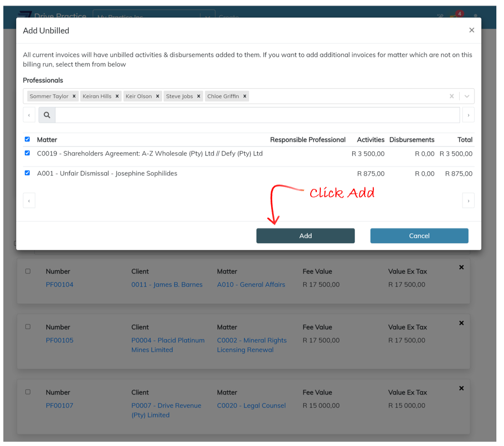504x446 pixels.
Task: Go to next page below matter list
Action: coord(468,201)
